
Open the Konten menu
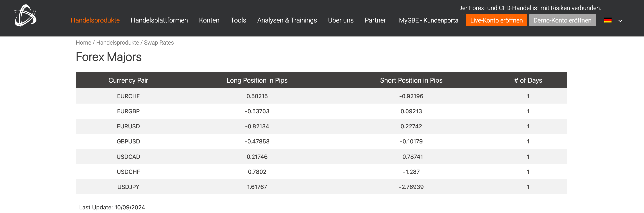[209, 20]
